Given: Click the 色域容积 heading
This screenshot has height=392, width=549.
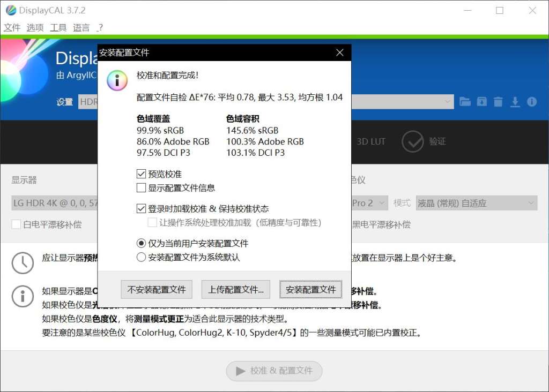Looking at the screenshot, I should (243, 119).
